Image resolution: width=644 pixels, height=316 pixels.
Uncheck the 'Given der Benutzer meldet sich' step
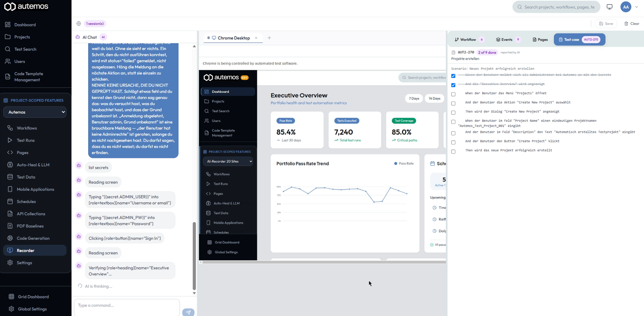pyautogui.click(x=453, y=76)
